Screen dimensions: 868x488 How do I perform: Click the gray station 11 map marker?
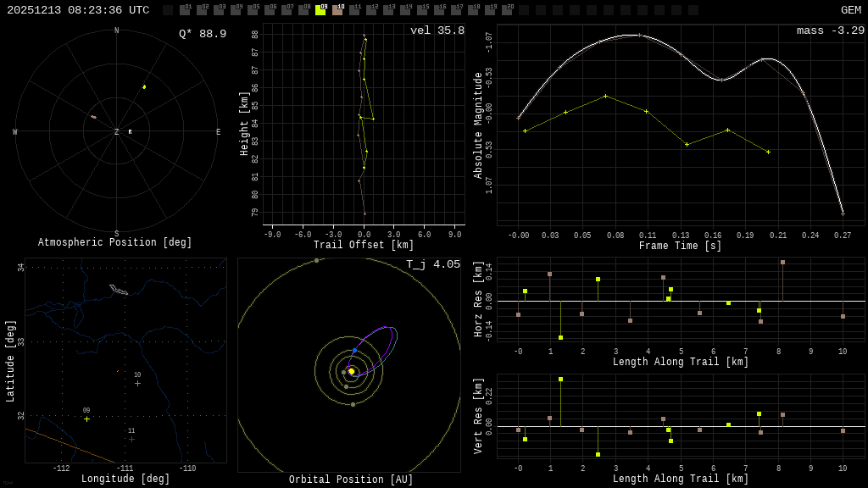tap(131, 439)
